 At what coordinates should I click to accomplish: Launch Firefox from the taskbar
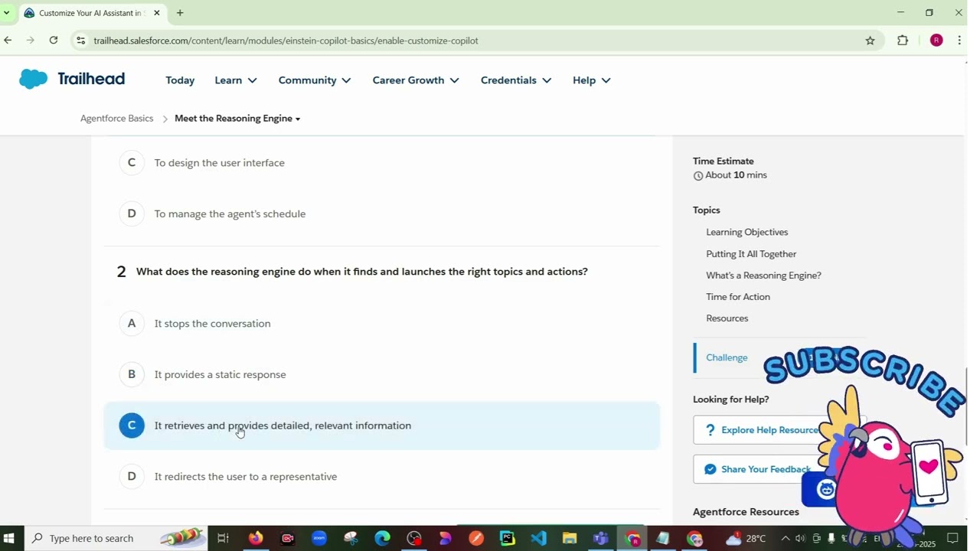[x=256, y=538]
